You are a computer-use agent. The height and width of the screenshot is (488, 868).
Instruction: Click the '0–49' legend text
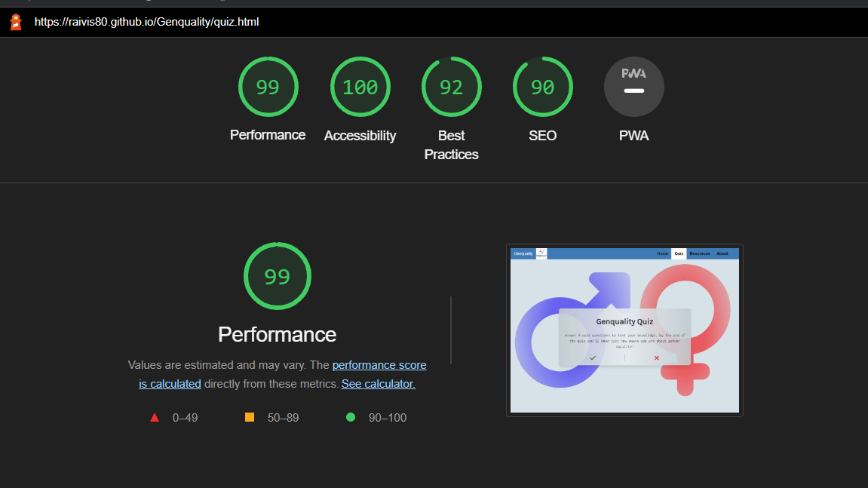[x=185, y=418]
